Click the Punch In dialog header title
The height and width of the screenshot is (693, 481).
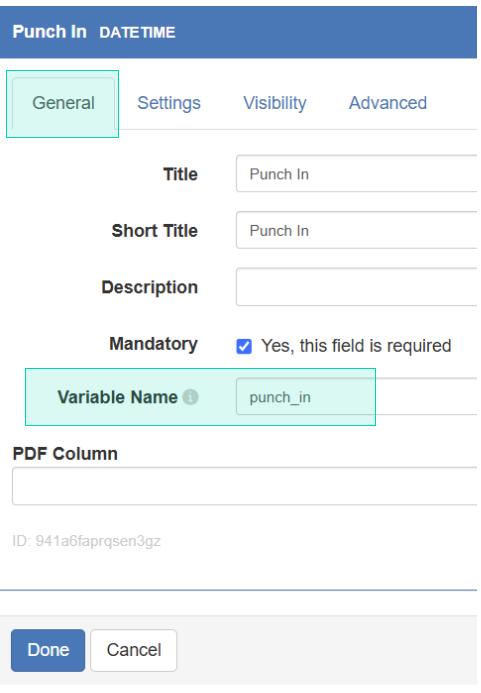50,32
